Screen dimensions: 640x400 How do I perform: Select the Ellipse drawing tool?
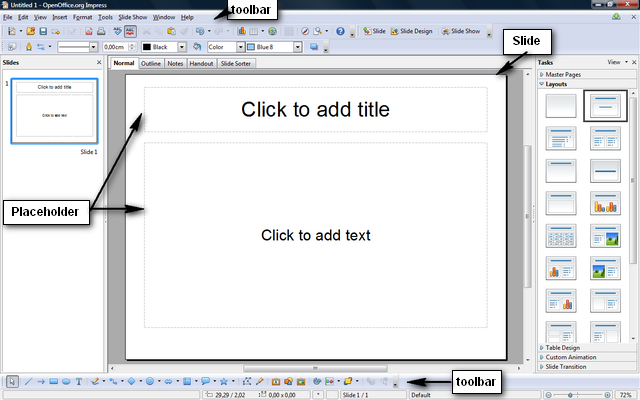tap(66, 382)
